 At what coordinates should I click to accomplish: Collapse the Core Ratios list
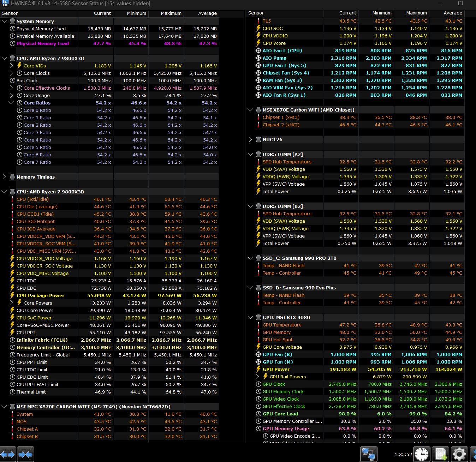11,103
